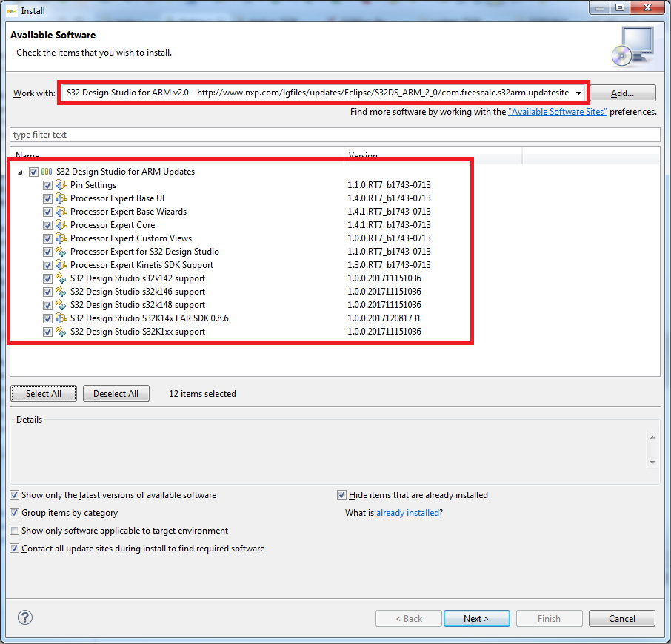Click the Pin Settings feature icon

coord(61,185)
